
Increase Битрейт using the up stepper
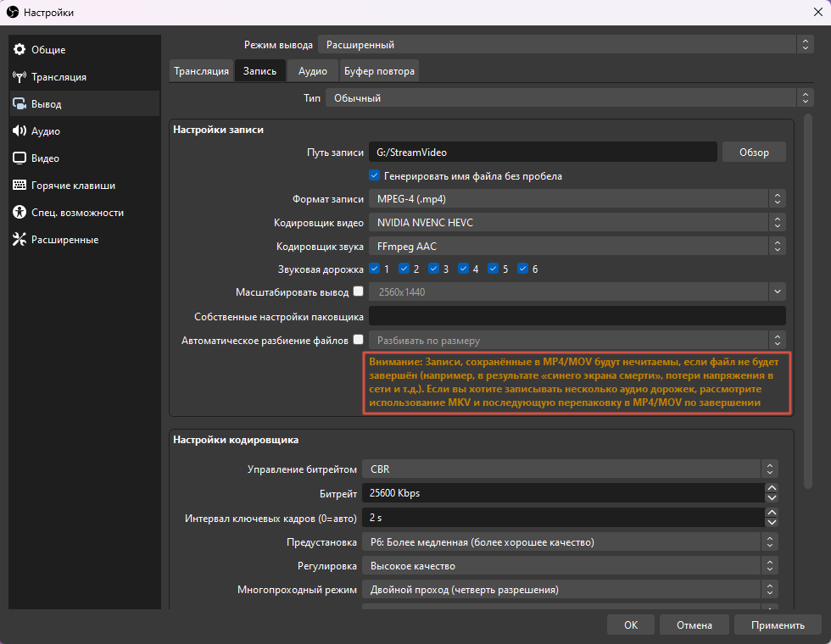pos(771,488)
